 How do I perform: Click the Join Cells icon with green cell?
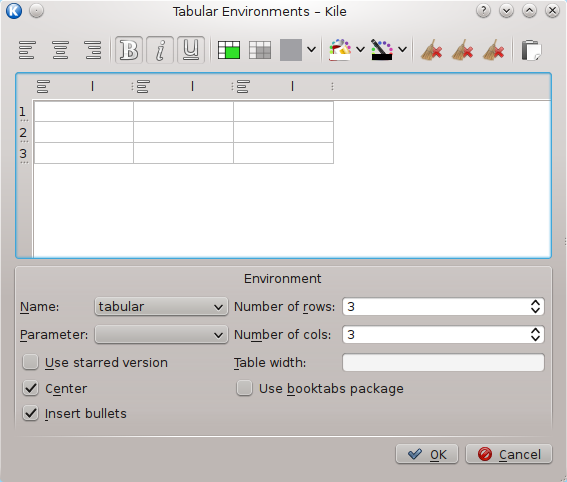(229, 50)
